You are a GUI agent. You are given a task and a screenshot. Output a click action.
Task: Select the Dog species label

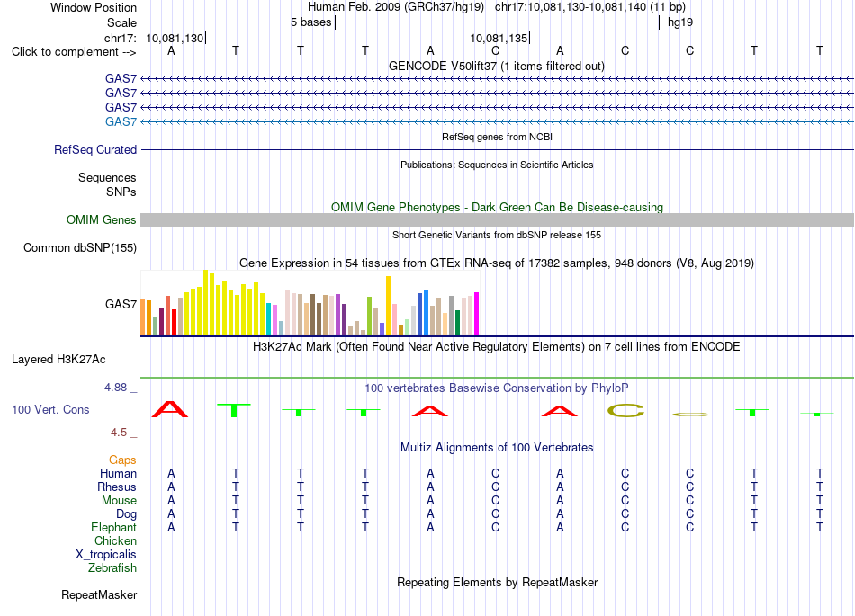click(126, 514)
